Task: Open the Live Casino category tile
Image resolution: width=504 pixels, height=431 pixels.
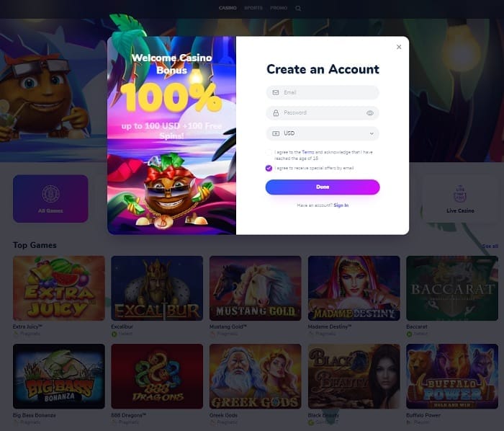Action: (x=460, y=198)
